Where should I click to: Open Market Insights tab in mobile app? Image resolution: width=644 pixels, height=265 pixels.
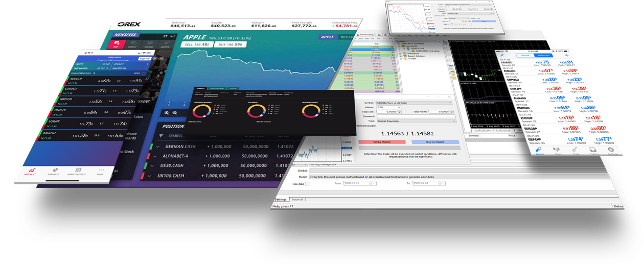pos(78,172)
